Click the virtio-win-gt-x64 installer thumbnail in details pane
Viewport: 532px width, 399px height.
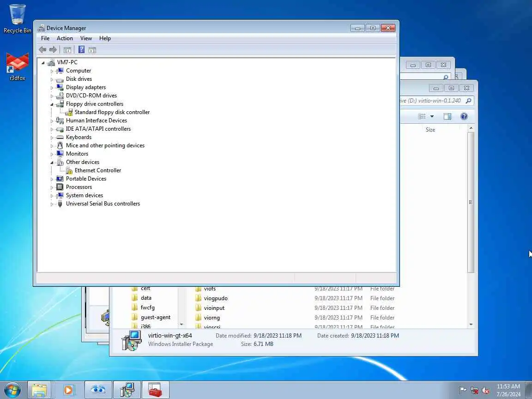pyautogui.click(x=132, y=341)
